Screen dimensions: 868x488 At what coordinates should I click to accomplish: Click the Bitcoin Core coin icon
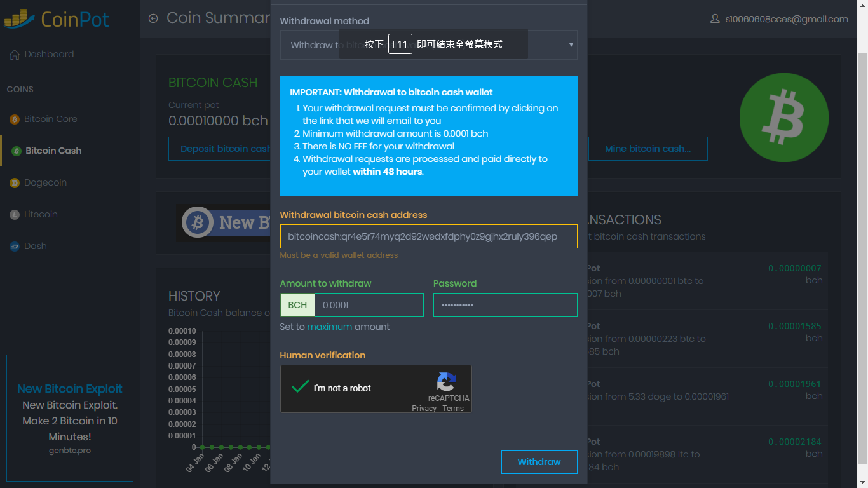[x=15, y=119]
